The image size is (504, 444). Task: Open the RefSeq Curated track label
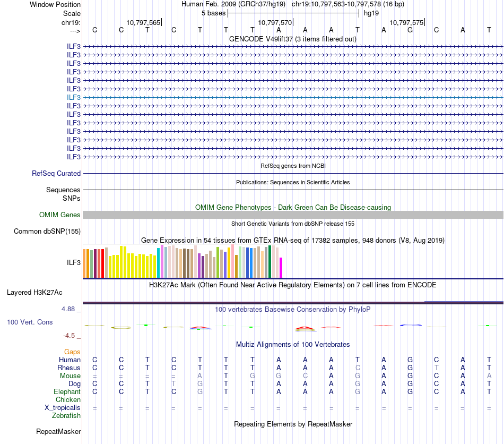point(56,174)
